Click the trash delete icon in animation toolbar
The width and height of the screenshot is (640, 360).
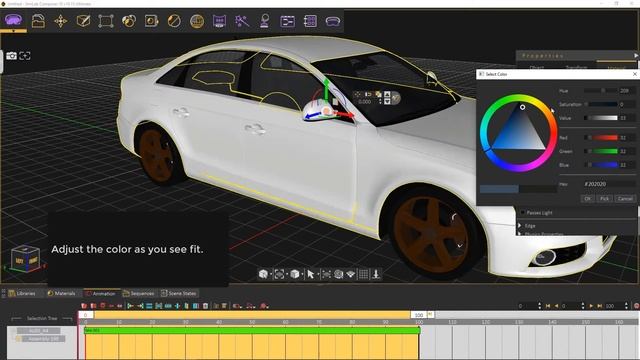[x=205, y=306]
